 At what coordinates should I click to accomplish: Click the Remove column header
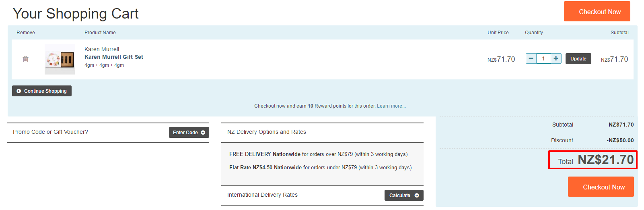[x=26, y=33]
